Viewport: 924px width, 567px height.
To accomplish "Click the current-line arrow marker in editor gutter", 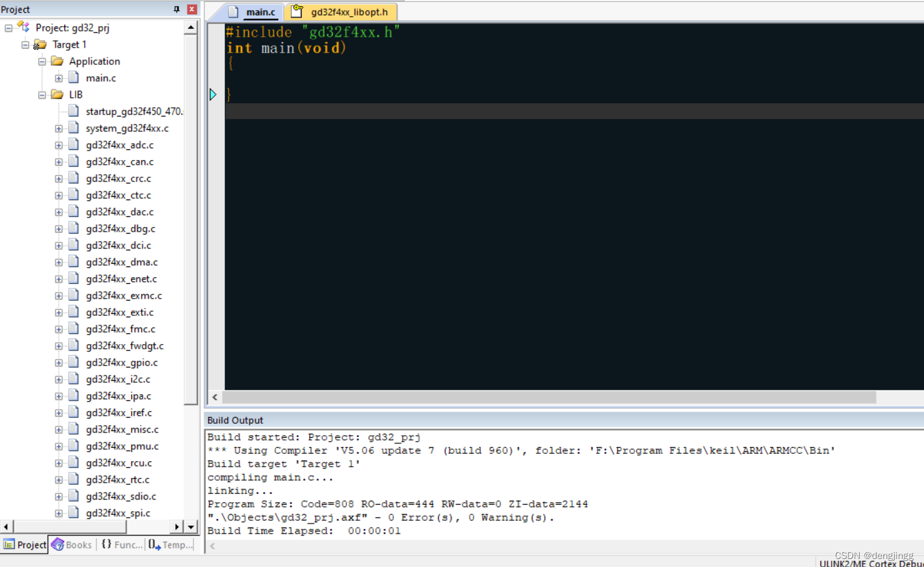I will pos(213,94).
